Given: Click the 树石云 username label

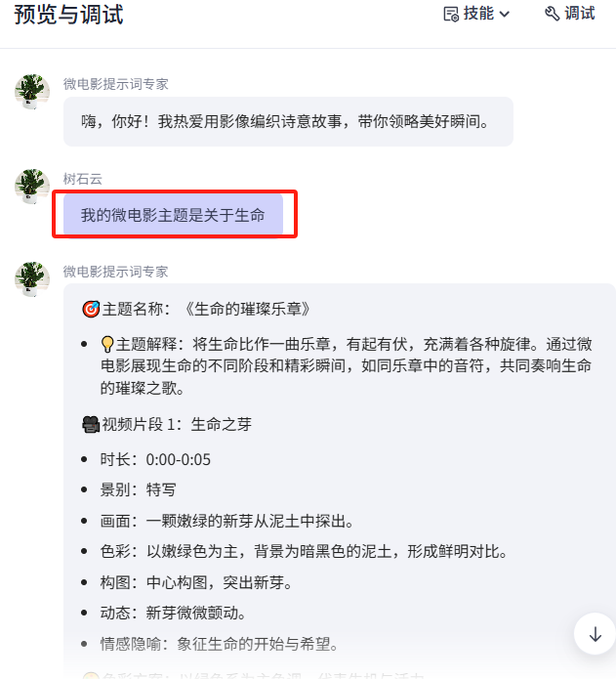Looking at the screenshot, I should (x=83, y=179).
